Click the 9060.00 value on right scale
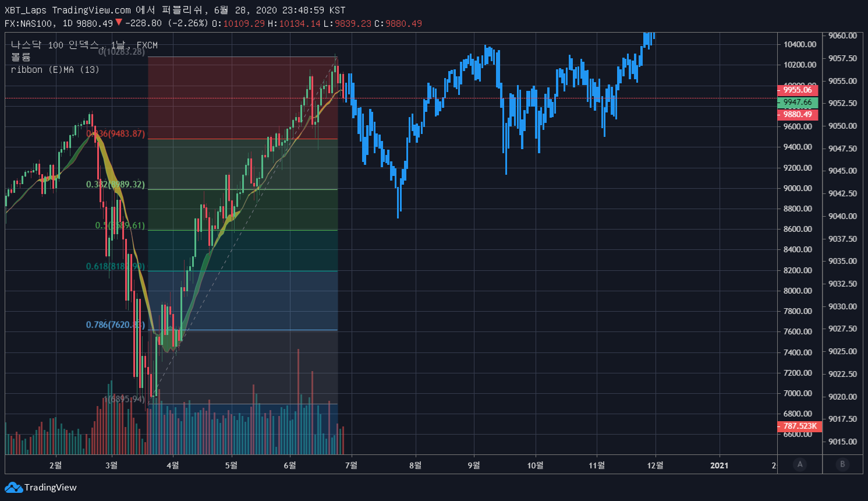The width and height of the screenshot is (868, 501). 842,36
